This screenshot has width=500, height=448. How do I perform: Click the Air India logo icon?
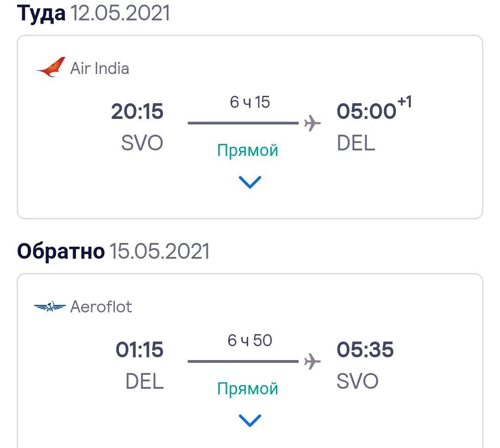coord(51,68)
